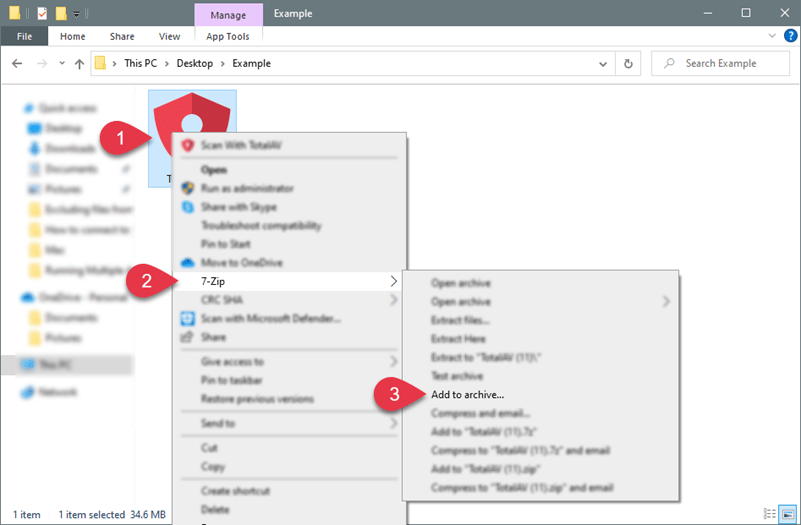Minimize the Example window
Viewport: 801px width, 525px height.
click(708, 13)
